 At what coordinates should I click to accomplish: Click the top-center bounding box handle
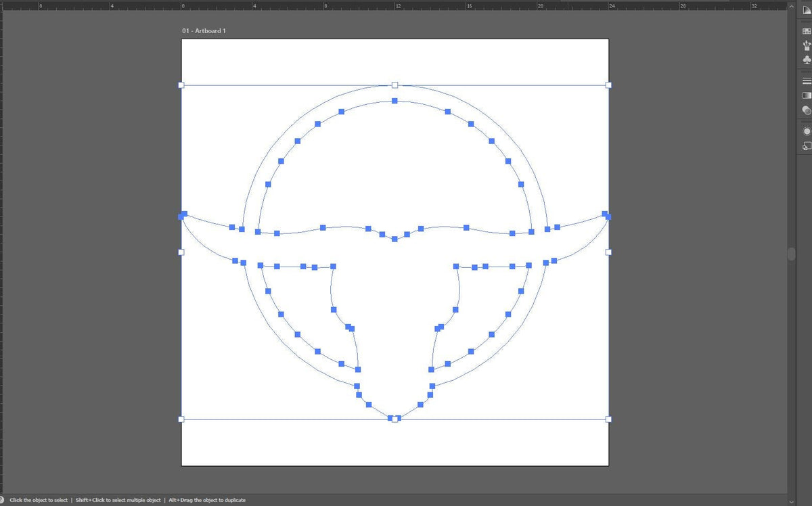[x=394, y=85]
